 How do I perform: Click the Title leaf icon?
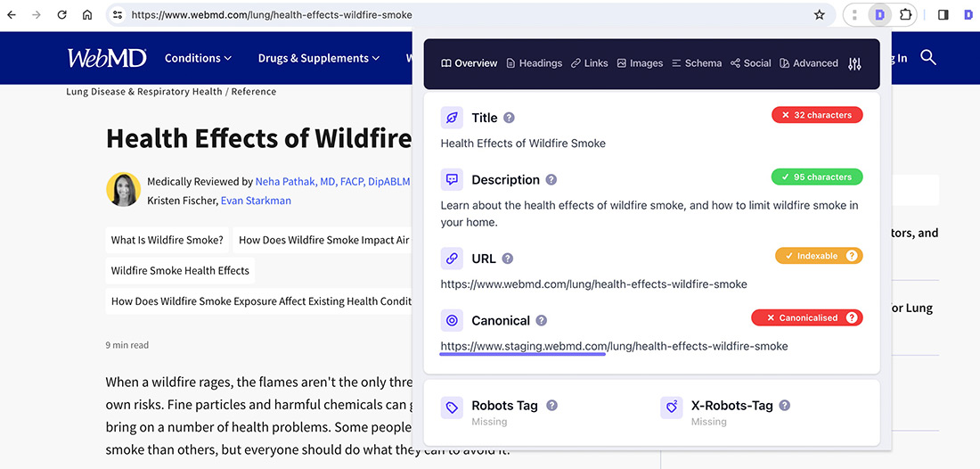pos(452,118)
